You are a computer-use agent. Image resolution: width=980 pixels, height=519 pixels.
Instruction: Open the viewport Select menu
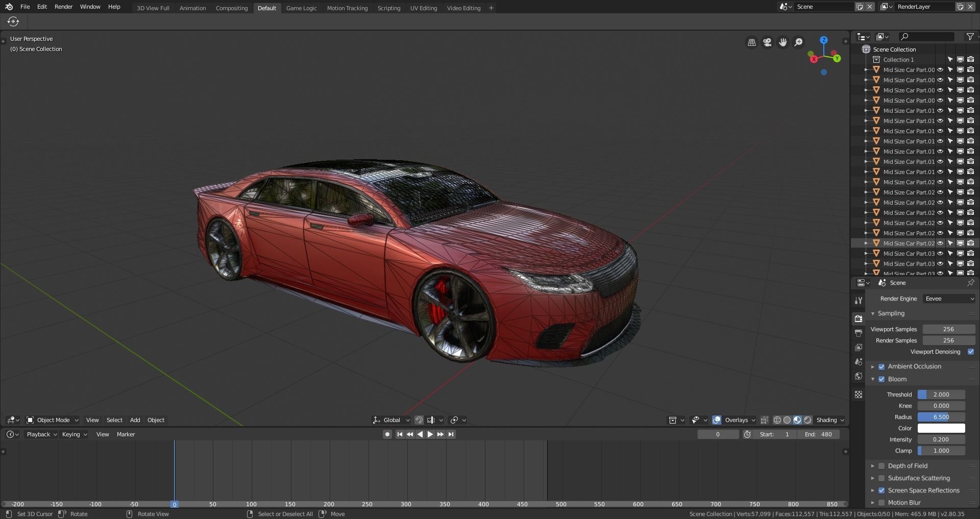114,420
